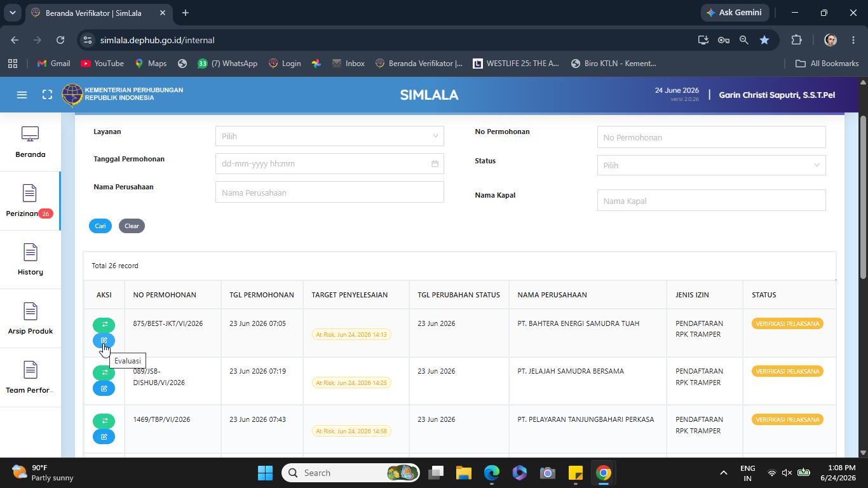Click At Risk Jun 24, 2026 14:58 badge
The width and height of the screenshot is (868, 488).
[x=351, y=431]
